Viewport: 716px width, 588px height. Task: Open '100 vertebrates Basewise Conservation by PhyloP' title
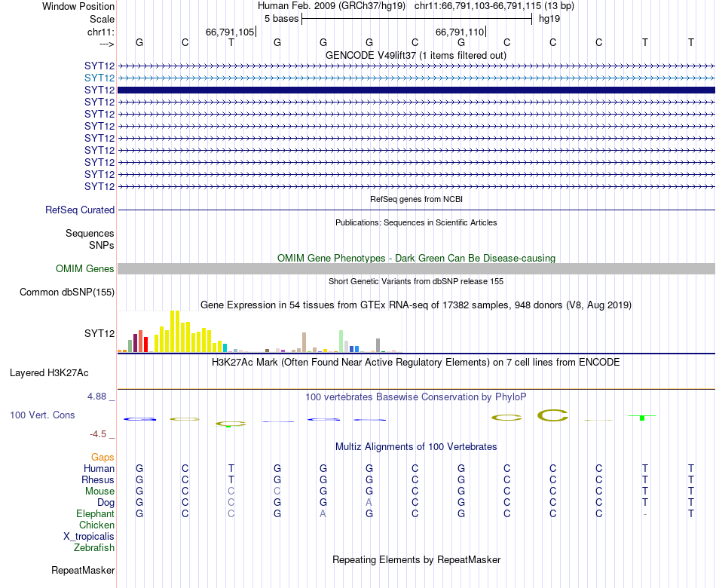click(416, 397)
